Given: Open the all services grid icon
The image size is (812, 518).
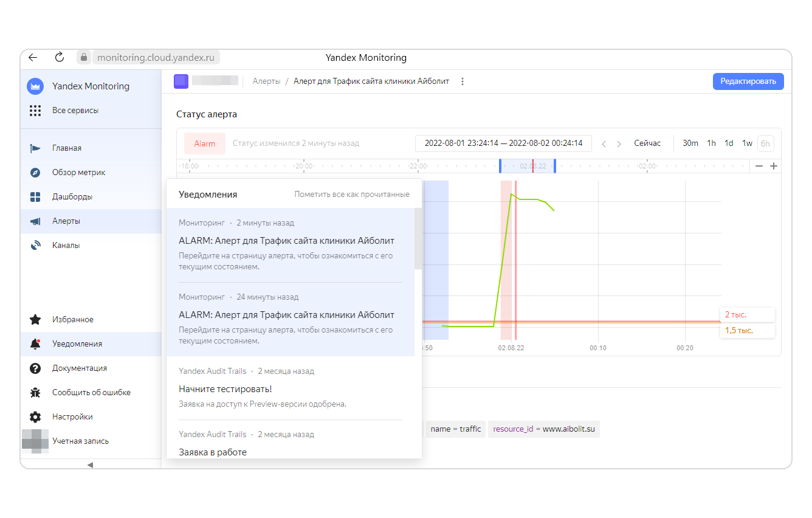Looking at the screenshot, I should [x=35, y=111].
